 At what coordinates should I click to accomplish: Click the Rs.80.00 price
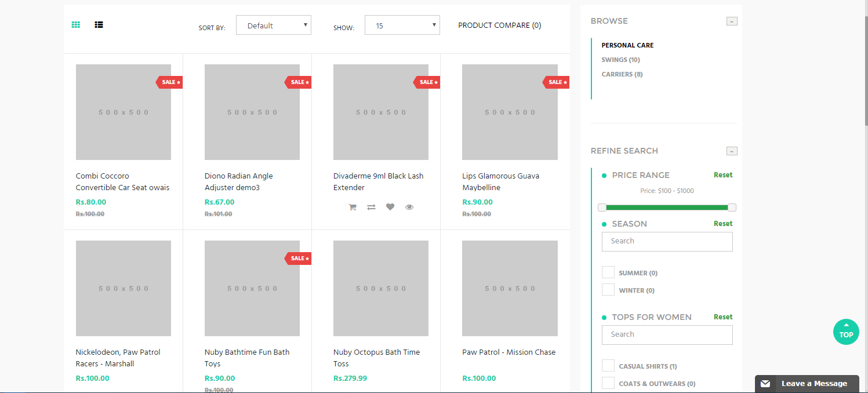pyautogui.click(x=91, y=202)
